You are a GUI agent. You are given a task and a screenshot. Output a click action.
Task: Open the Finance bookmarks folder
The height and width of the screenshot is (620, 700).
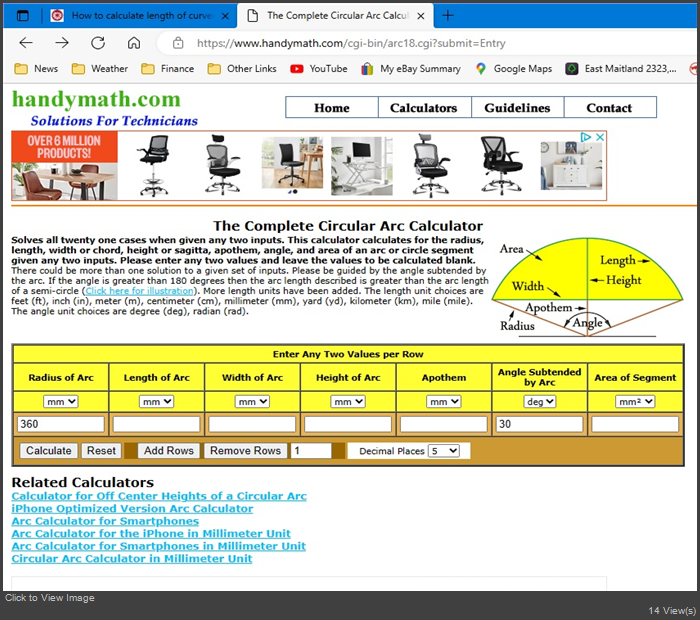click(x=167, y=69)
